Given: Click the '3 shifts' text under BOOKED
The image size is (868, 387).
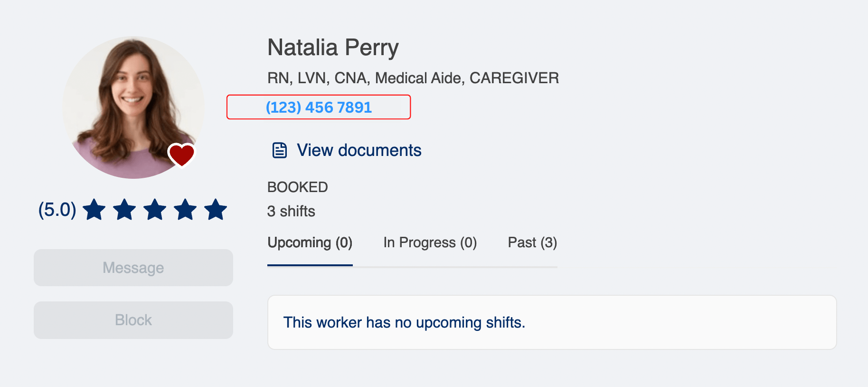Looking at the screenshot, I should coord(291,211).
